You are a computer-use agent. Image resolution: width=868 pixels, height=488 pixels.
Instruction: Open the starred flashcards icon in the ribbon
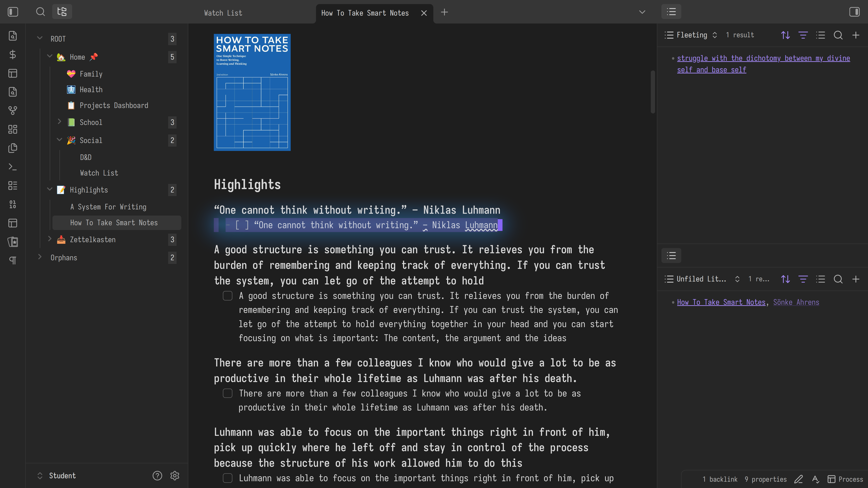[13, 242]
